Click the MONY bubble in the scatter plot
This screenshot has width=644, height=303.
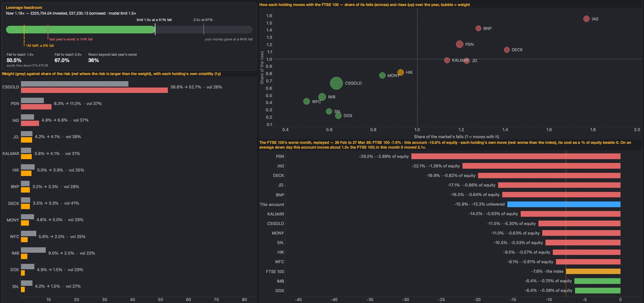(x=382, y=75)
